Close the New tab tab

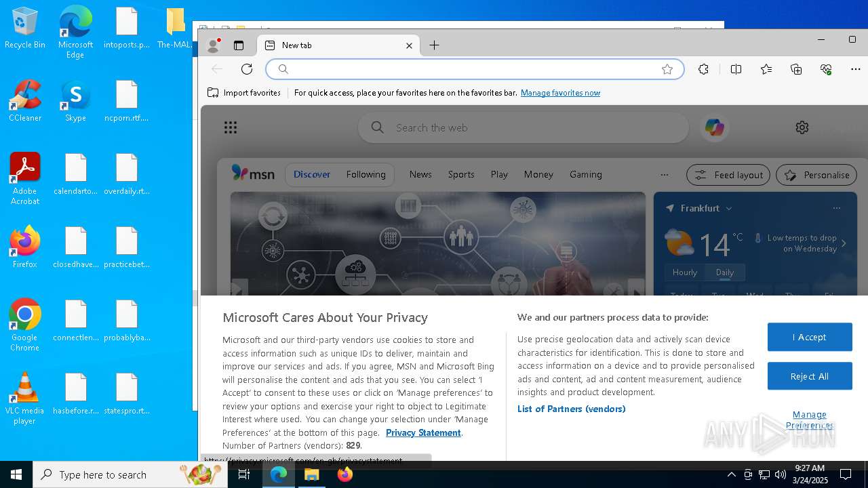point(409,45)
